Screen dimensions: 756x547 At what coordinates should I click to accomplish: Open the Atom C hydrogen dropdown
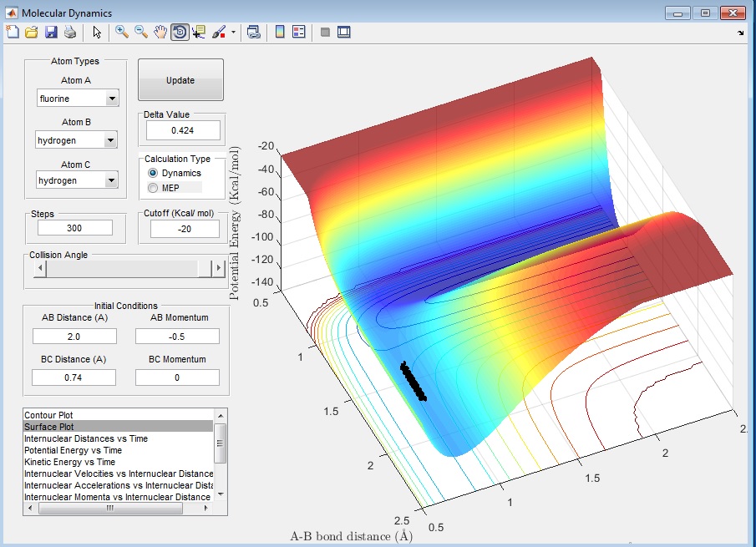pos(112,180)
